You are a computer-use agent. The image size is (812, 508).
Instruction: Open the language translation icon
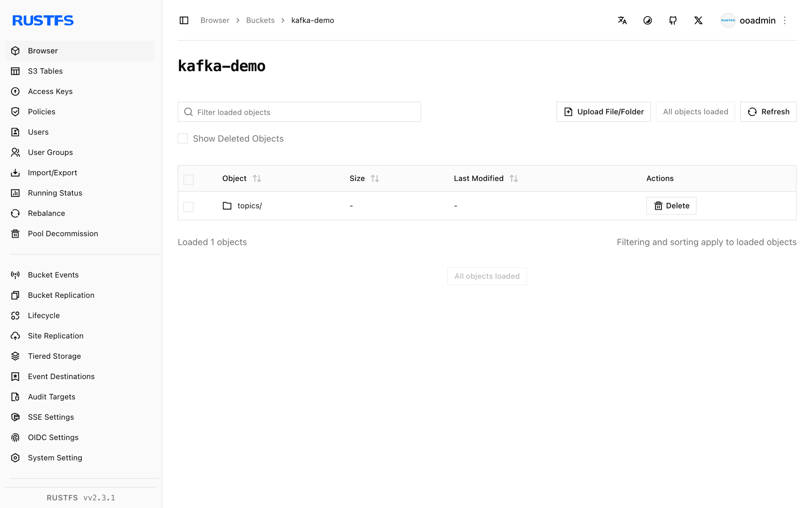pyautogui.click(x=622, y=20)
